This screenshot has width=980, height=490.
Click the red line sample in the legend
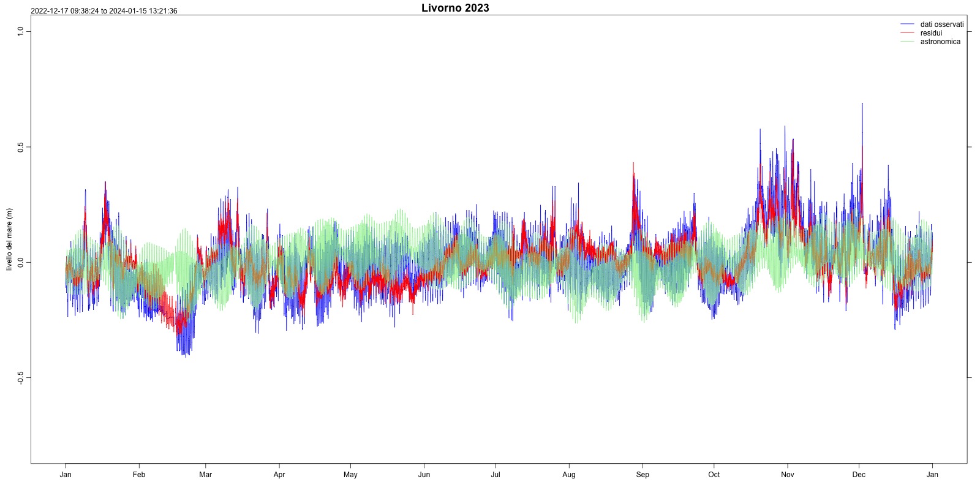click(907, 32)
